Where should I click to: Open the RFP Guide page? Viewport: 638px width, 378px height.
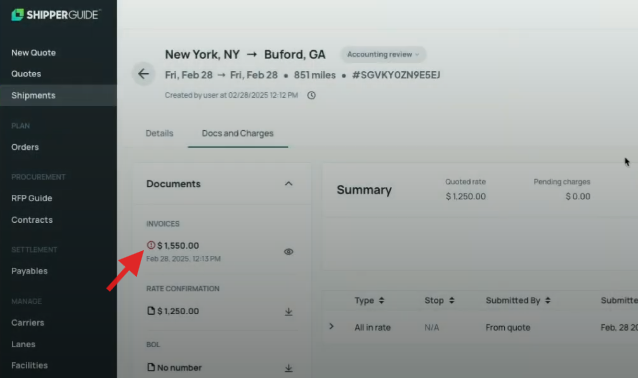[32, 198]
